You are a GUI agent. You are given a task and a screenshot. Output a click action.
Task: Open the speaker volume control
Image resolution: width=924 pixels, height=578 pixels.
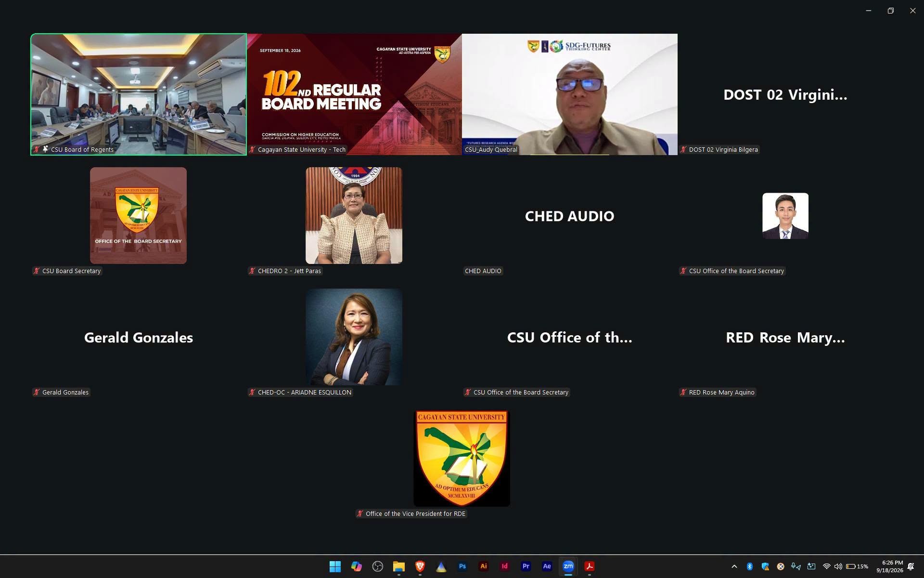point(838,566)
